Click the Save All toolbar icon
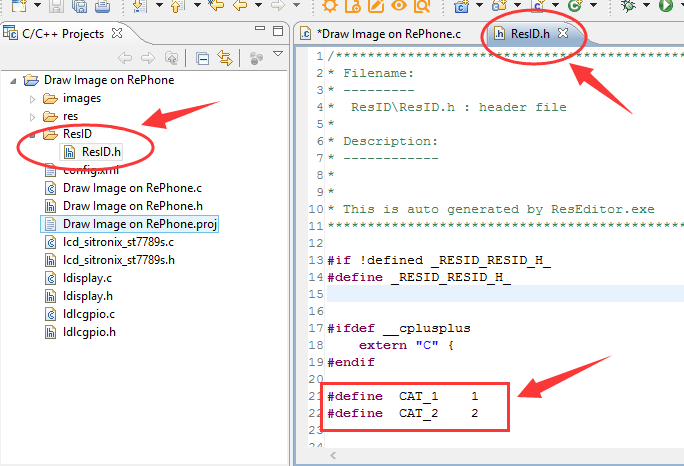Image resolution: width=684 pixels, height=466 pixels. (x=79, y=6)
